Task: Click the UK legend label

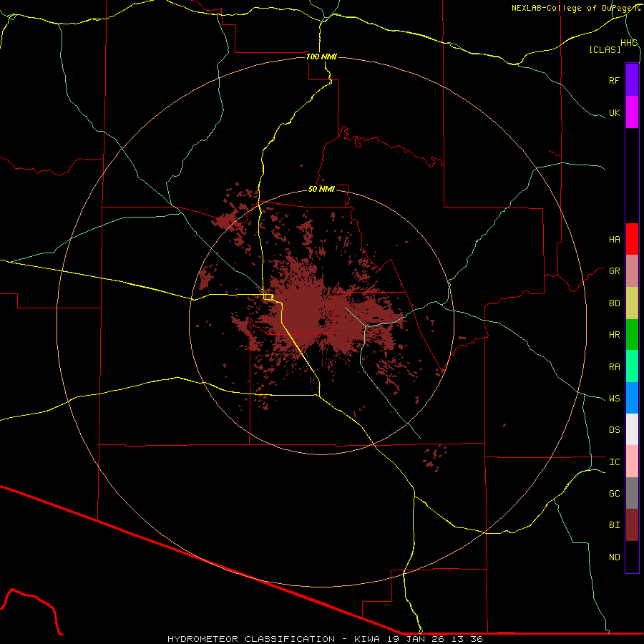Action: point(614,112)
